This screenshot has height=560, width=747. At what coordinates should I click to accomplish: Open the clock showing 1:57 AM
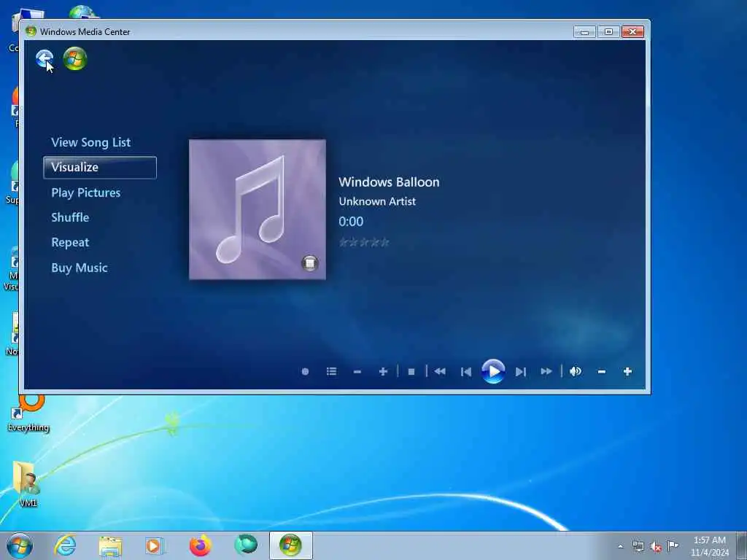click(x=709, y=546)
